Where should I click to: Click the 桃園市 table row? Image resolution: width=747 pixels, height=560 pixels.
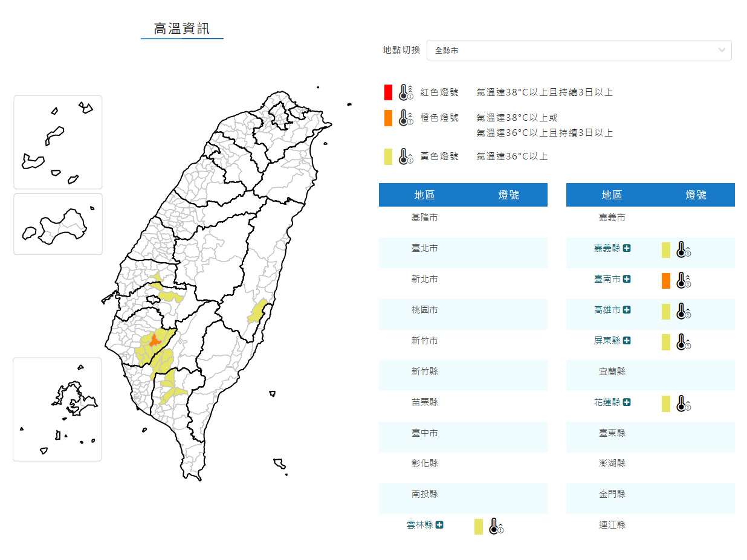click(463, 314)
